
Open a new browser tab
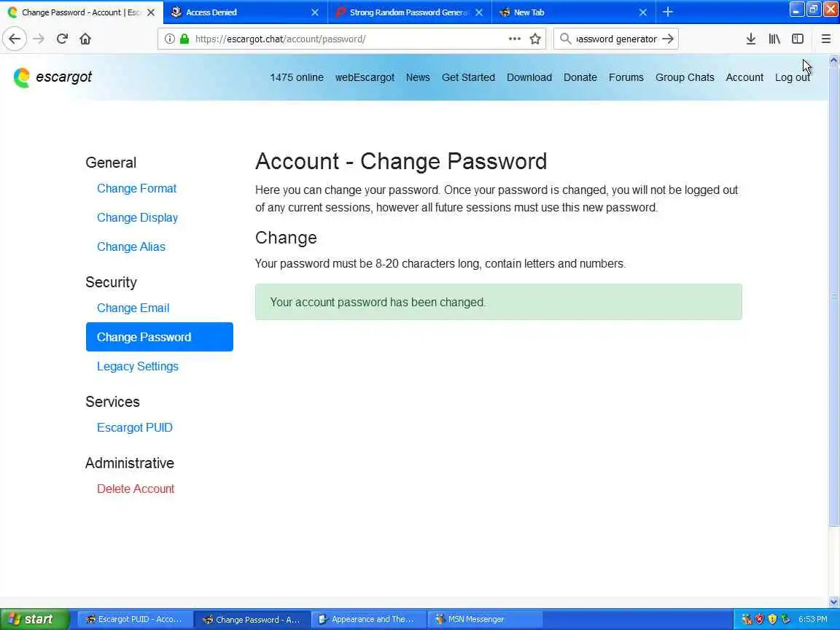click(x=667, y=12)
